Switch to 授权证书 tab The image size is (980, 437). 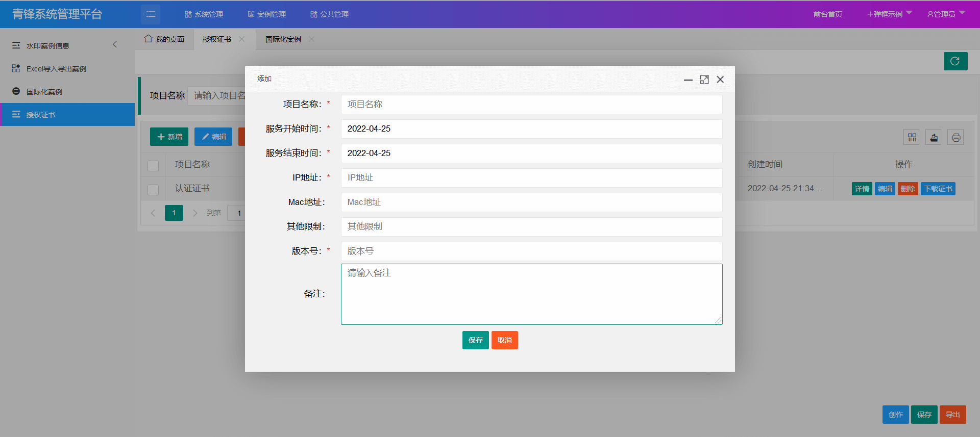point(217,39)
